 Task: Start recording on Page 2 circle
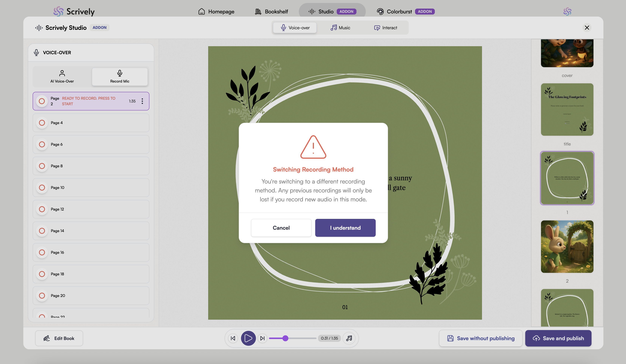[x=42, y=101]
